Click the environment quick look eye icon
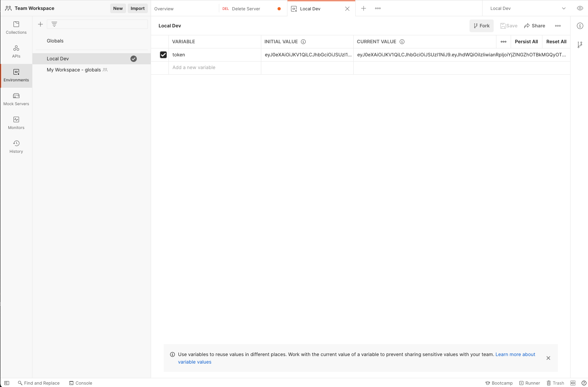This screenshot has height=387, width=588. (x=580, y=8)
